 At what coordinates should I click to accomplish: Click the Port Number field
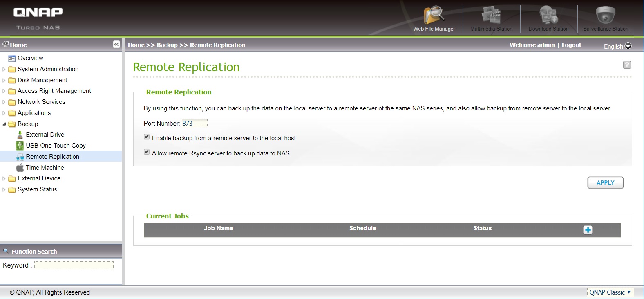194,124
